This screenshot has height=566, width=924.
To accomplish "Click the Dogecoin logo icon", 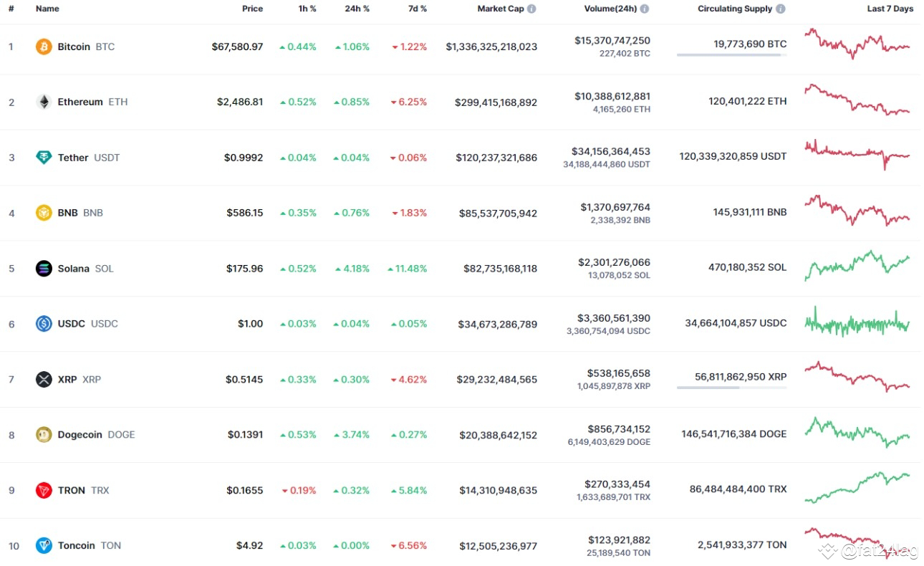I will click(44, 435).
